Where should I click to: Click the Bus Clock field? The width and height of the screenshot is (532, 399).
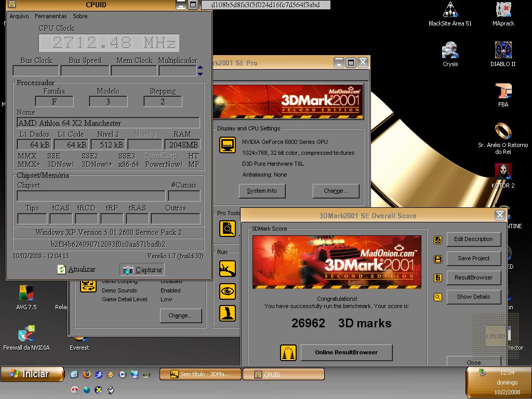pyautogui.click(x=36, y=71)
